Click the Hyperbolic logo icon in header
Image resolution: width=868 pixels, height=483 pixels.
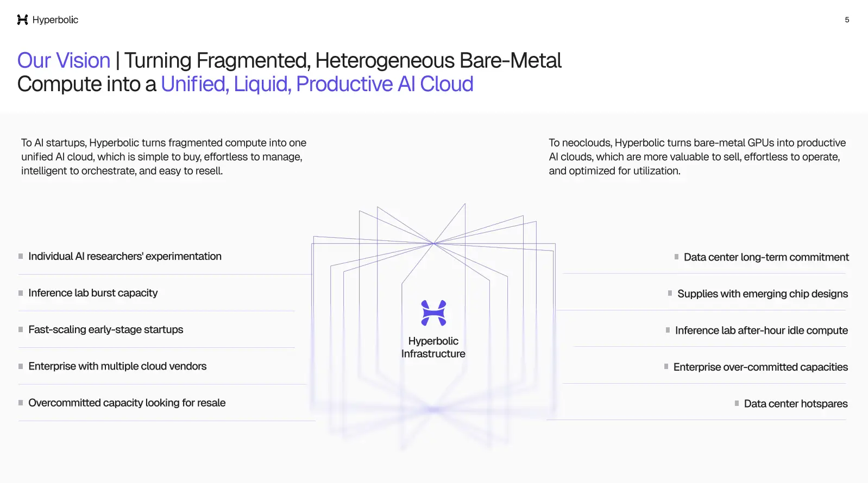pos(22,20)
